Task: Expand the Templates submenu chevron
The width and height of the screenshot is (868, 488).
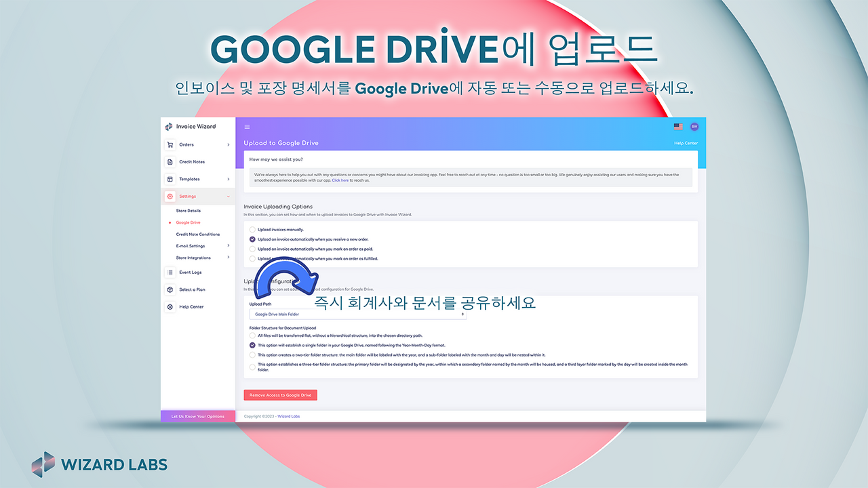Action: [229, 179]
